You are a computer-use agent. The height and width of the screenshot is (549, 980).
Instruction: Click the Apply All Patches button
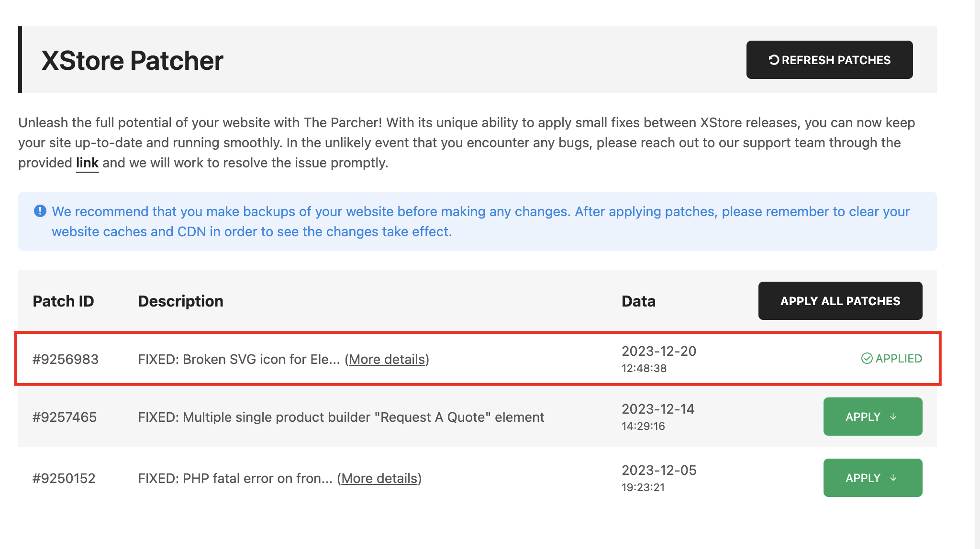[840, 300]
